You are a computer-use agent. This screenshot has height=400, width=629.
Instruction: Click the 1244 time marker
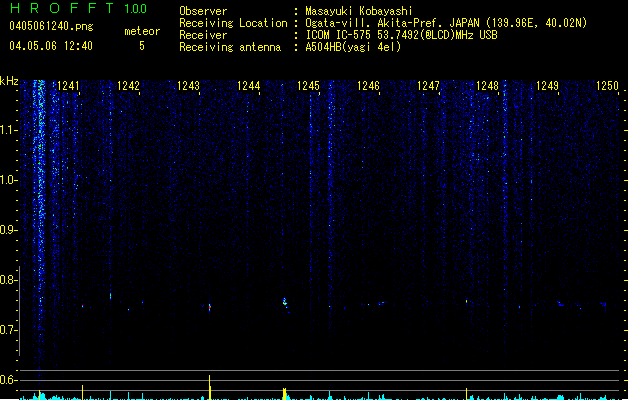(249, 85)
